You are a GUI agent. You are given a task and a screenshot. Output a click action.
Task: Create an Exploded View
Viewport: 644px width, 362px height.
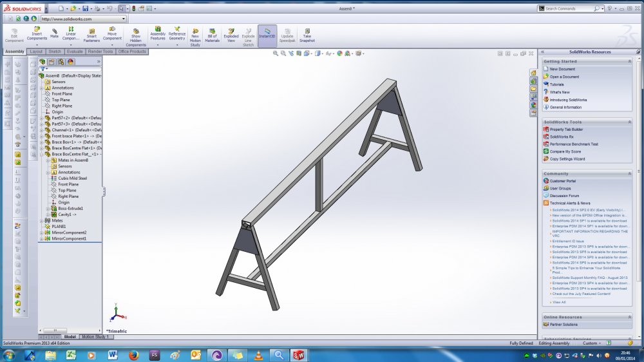pos(231,35)
